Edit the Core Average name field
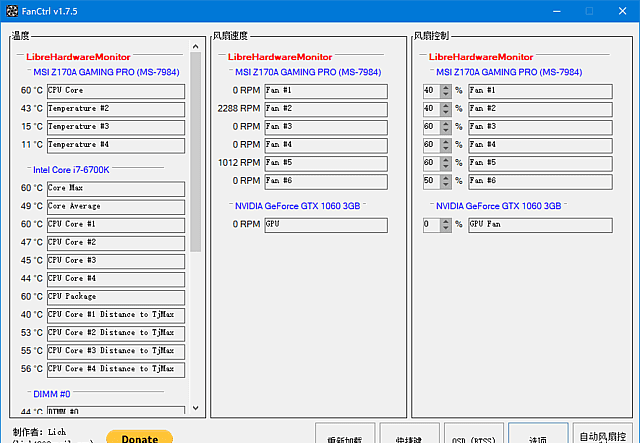This screenshot has width=640, height=443. (x=116, y=207)
